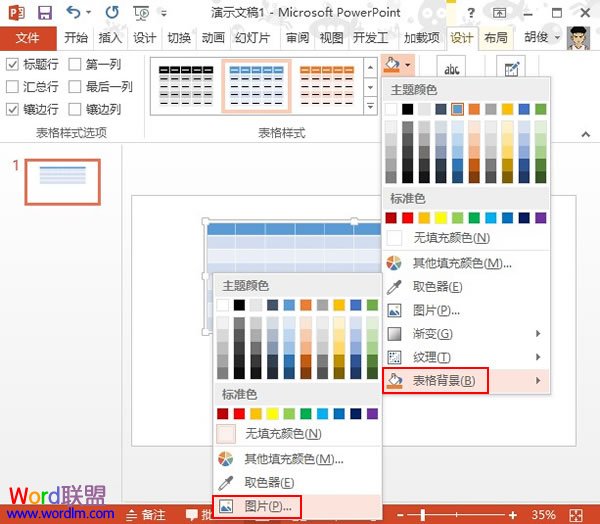Screen dimensions: 600x524
Task: Open the 文件 File tab
Action: [28, 38]
